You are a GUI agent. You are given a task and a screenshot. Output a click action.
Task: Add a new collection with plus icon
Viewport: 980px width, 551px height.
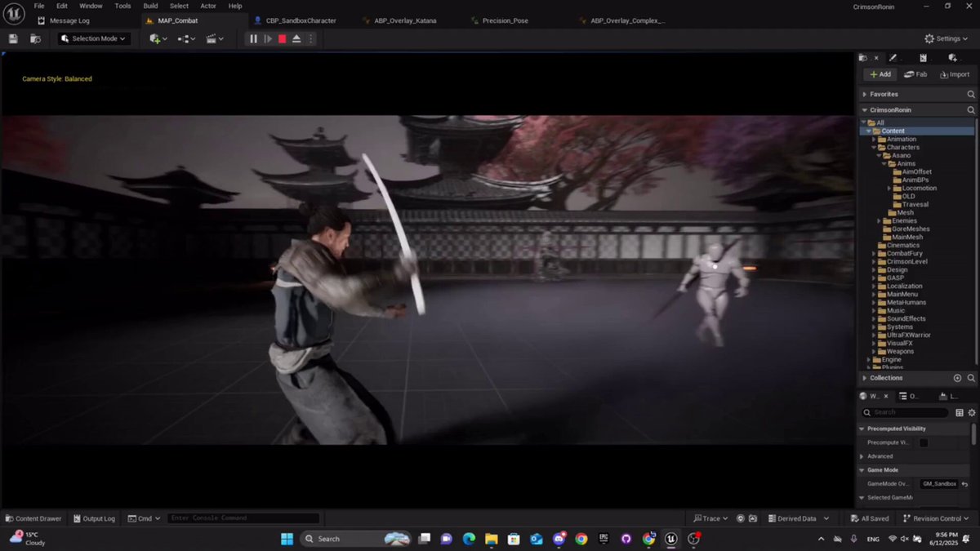click(x=957, y=378)
